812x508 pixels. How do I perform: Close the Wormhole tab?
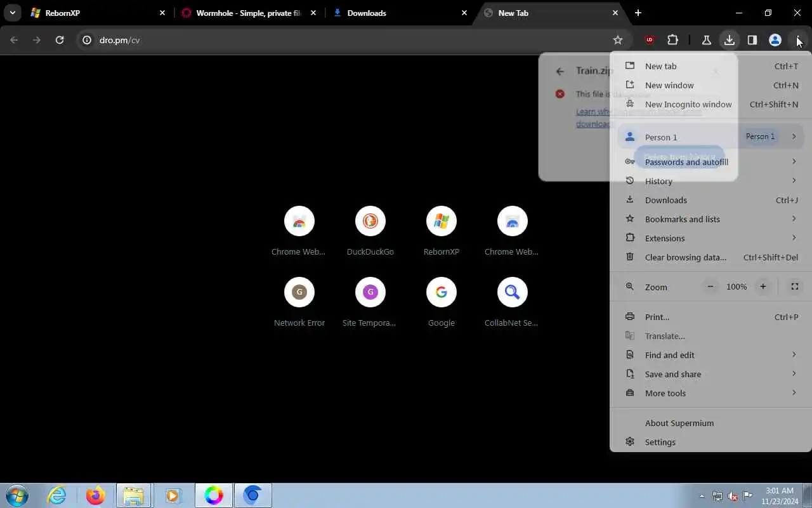(313, 13)
